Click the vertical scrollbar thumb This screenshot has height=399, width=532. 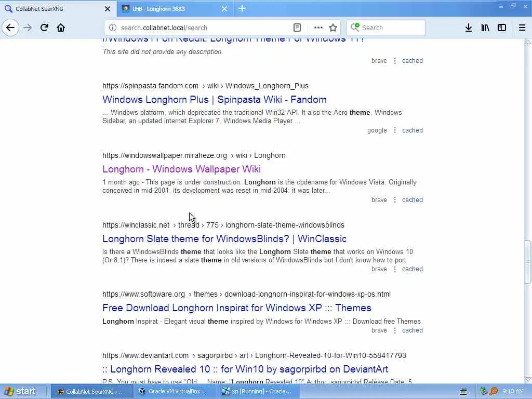click(528, 262)
